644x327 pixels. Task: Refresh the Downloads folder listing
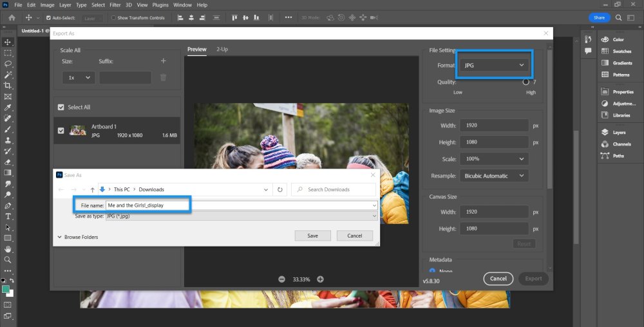[x=280, y=189]
